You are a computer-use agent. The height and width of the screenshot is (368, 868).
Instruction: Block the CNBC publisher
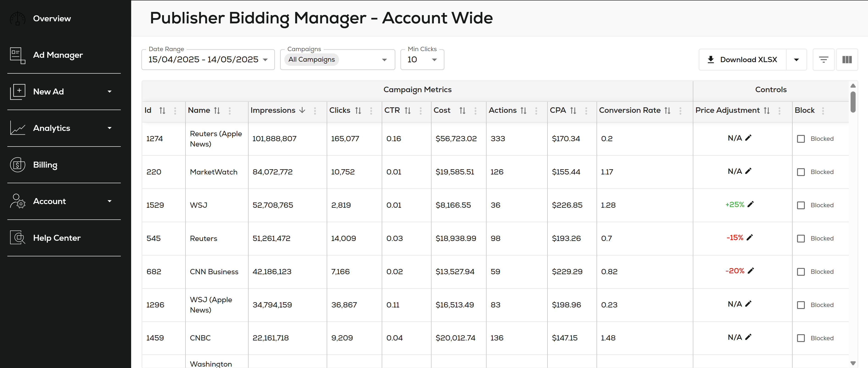(801, 338)
